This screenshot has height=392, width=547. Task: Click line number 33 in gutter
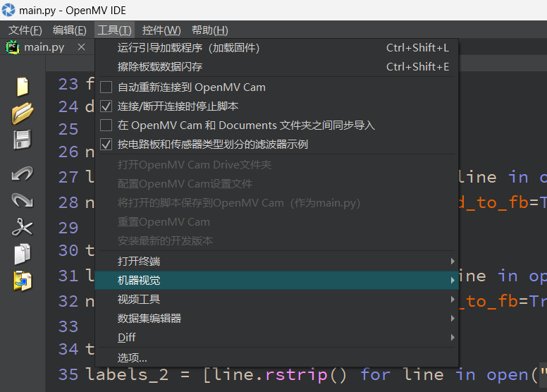[68, 326]
